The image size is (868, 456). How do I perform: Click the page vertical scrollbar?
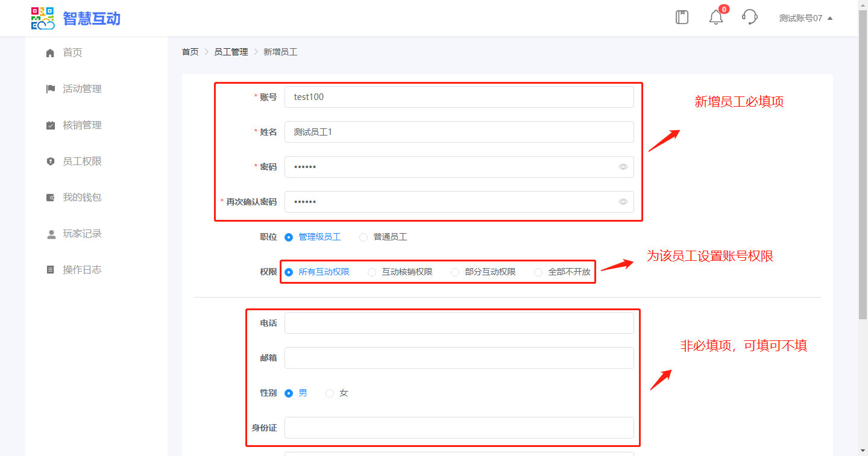tap(863, 163)
